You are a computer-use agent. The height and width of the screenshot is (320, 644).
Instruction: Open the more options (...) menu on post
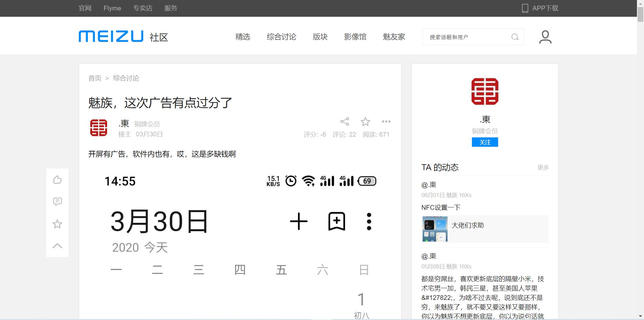coord(386,122)
